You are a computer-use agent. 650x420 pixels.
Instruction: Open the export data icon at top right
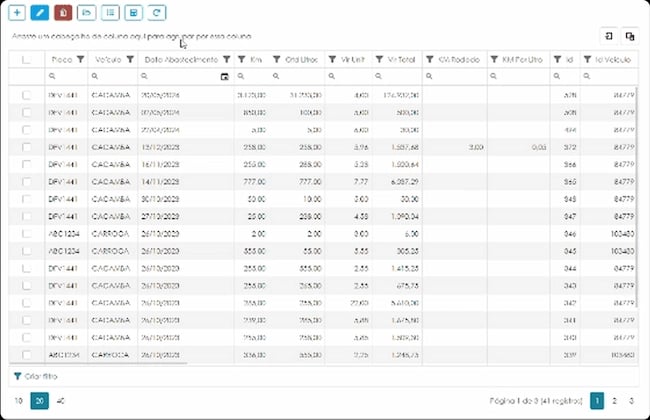coord(609,36)
